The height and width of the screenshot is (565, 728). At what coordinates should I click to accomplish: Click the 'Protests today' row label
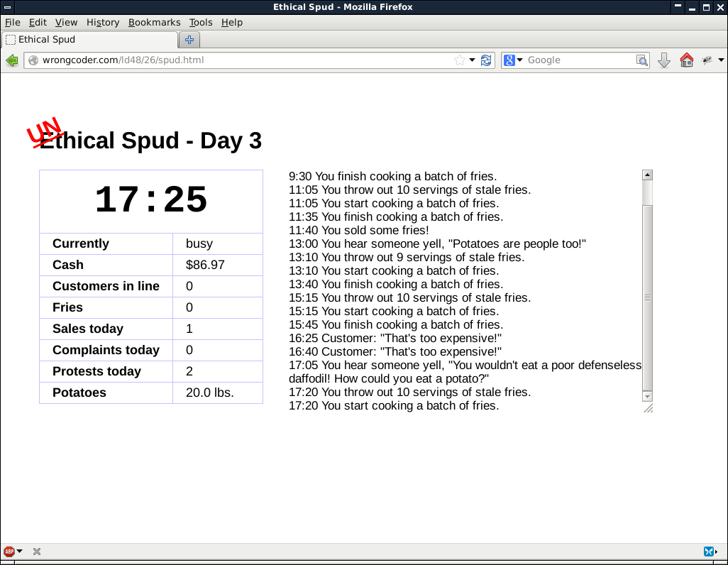click(x=96, y=371)
